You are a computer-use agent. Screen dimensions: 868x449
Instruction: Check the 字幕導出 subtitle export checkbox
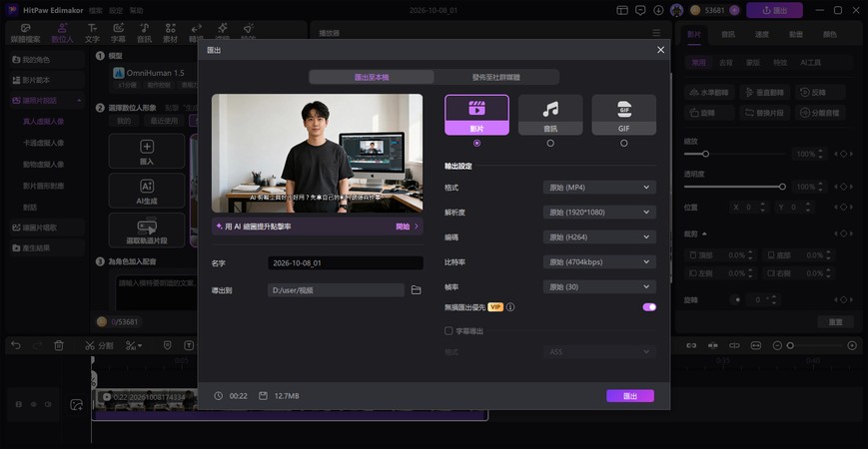pos(448,330)
